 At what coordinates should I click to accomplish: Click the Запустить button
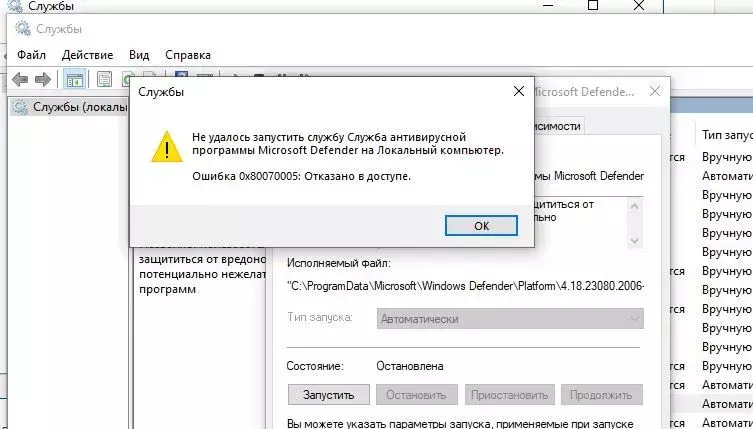point(328,395)
